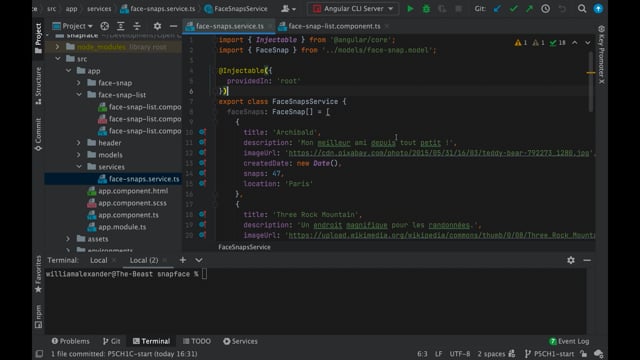Viewport: 640px width, 360px height.
Task: Hide the Project panel with minus icon
Action: [173, 26]
